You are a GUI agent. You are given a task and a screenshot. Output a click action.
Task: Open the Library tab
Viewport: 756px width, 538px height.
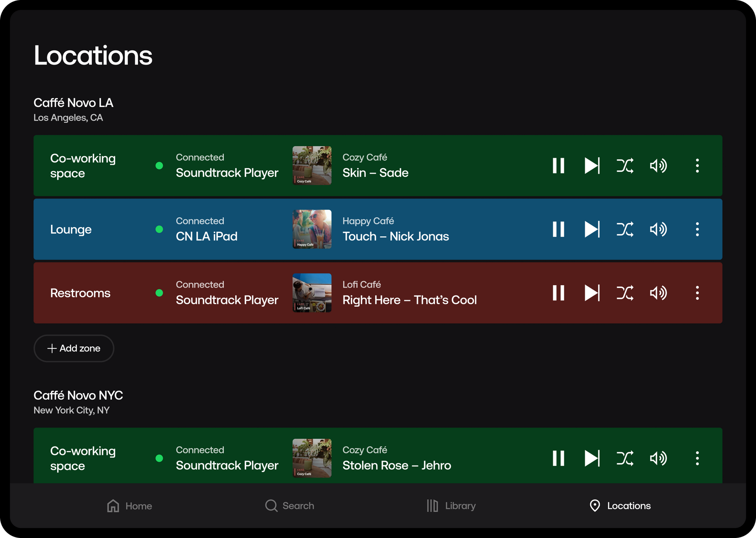point(450,506)
